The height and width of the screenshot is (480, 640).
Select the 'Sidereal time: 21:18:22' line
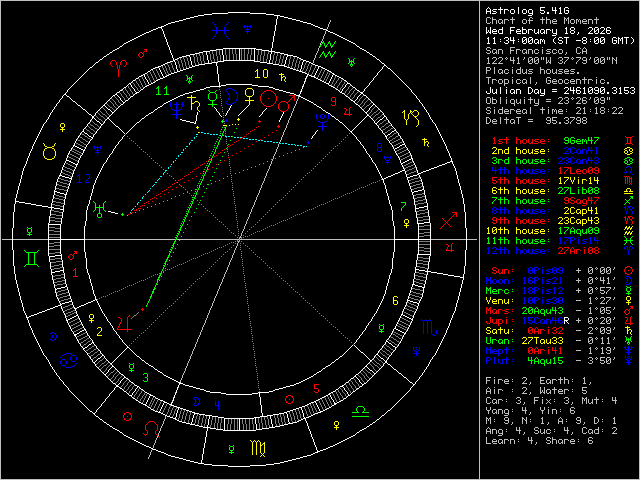554,111
